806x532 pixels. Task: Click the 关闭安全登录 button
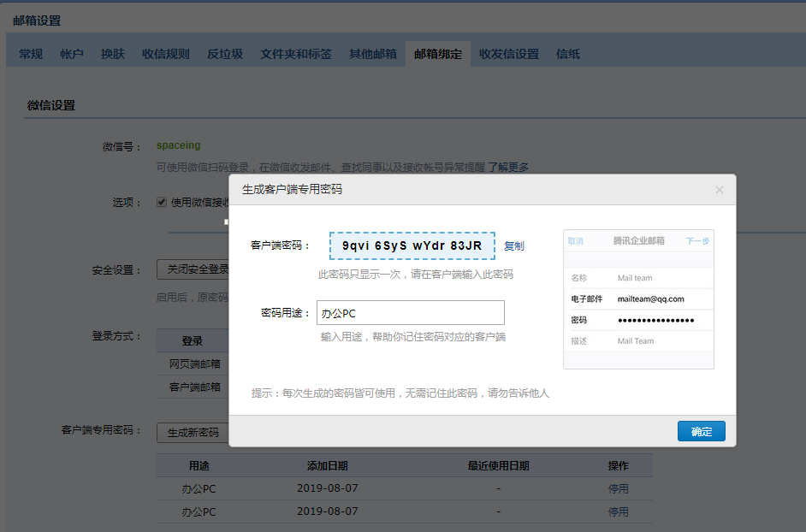[195, 269]
